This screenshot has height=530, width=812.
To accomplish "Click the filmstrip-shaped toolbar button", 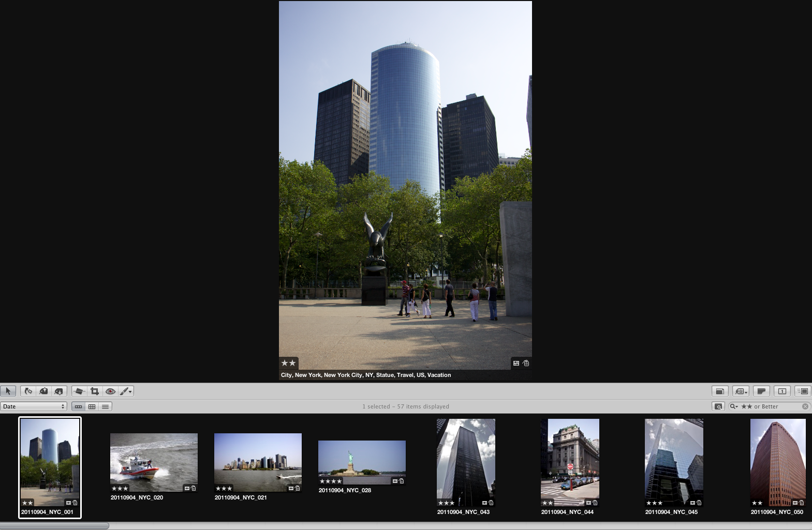I will 761,391.
